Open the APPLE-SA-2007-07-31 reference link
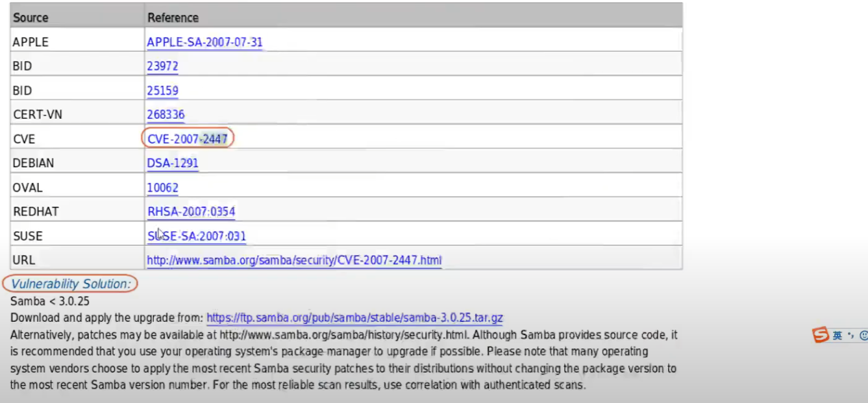This screenshot has height=403, width=868. [205, 42]
